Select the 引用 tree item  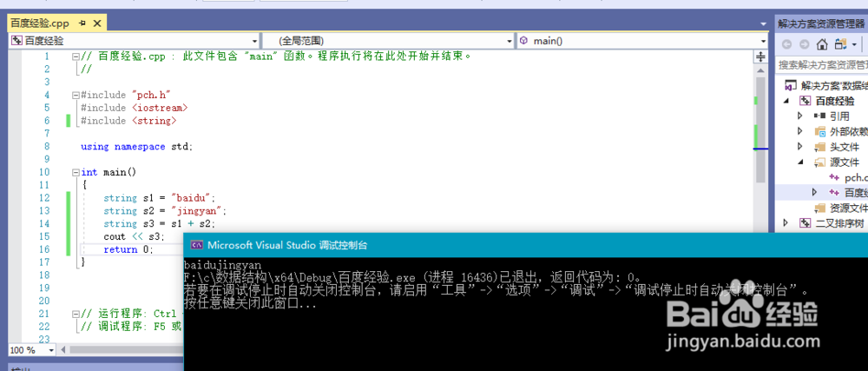[x=839, y=116]
